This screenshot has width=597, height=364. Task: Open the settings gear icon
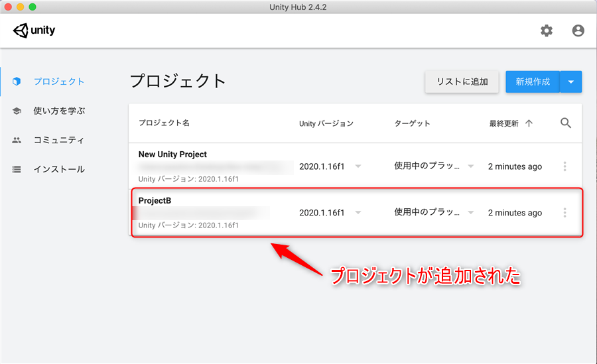[547, 30]
